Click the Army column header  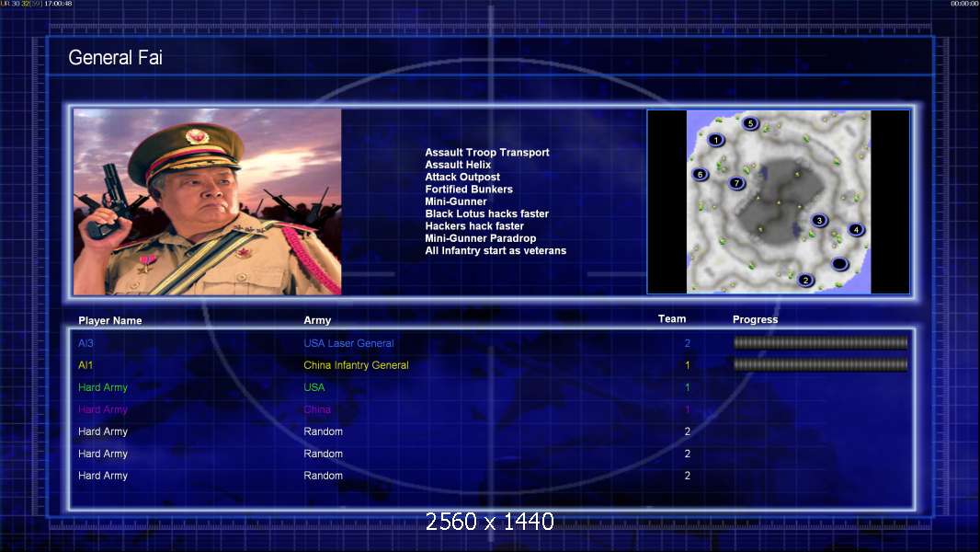coord(317,320)
